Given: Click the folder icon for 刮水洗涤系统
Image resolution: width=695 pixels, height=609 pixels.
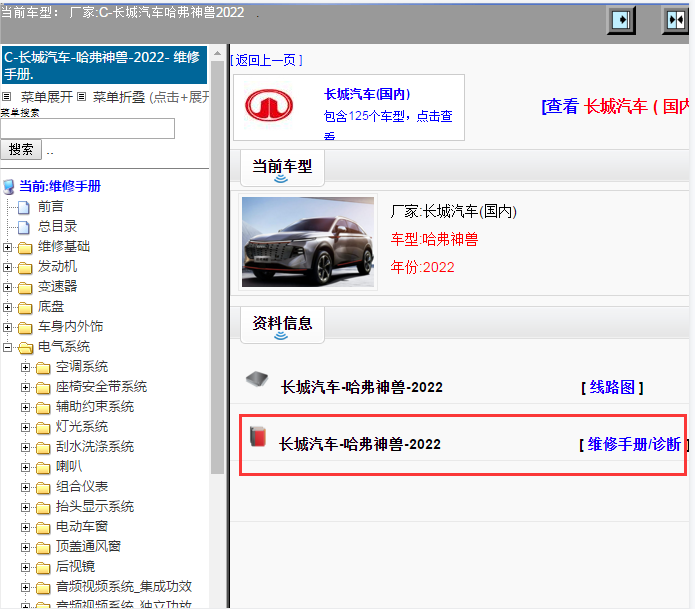Looking at the screenshot, I should [x=43, y=447].
